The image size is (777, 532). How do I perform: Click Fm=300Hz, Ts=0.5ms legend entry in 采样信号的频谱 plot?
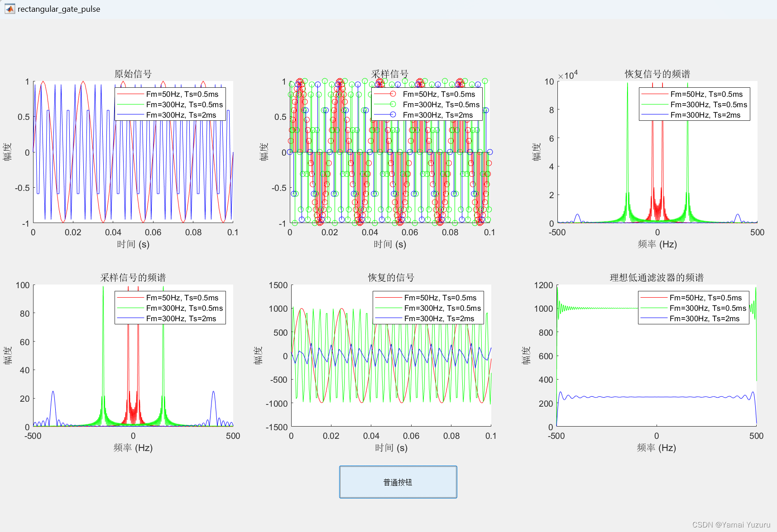pyautogui.click(x=184, y=308)
